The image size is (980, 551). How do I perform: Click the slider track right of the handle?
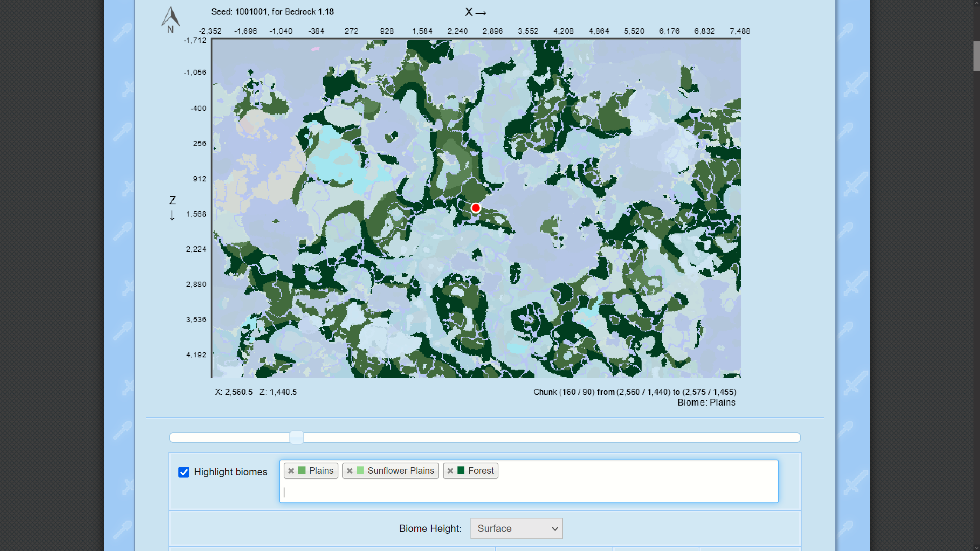536,437
